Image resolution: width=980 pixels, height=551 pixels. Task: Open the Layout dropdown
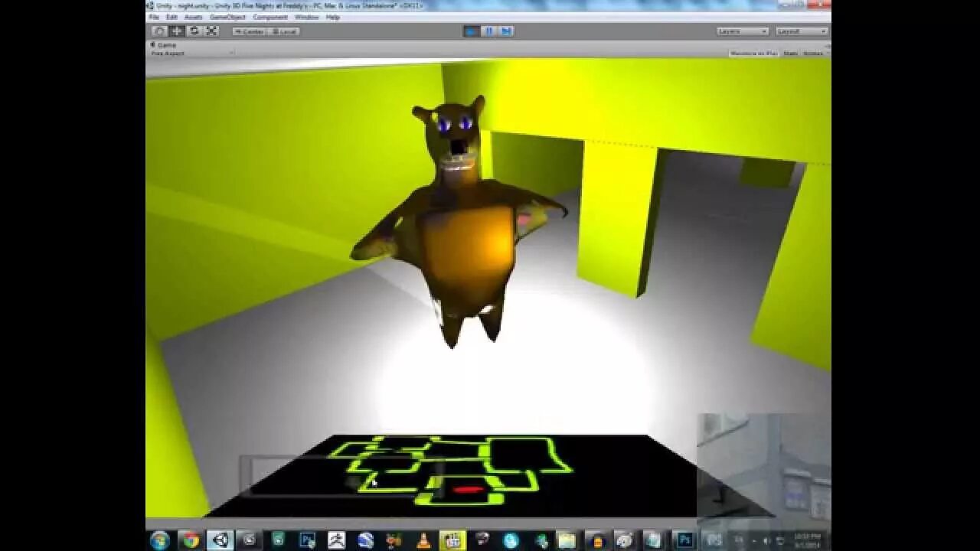(802, 31)
